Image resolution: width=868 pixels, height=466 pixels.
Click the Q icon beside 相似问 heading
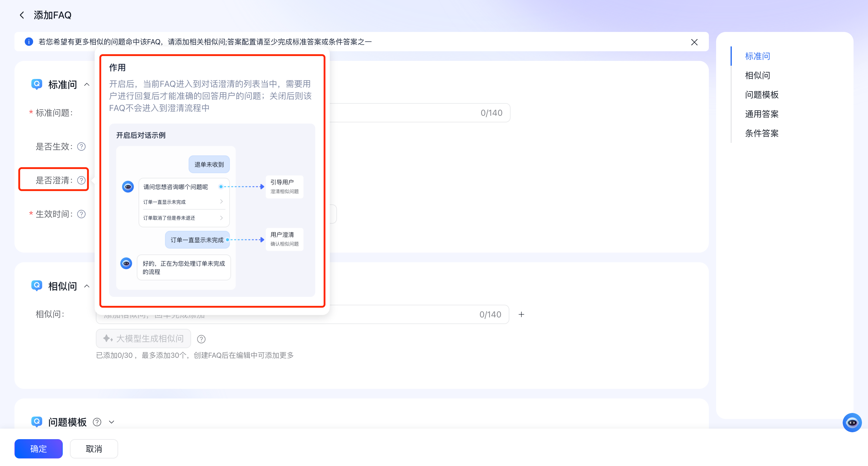pos(37,285)
